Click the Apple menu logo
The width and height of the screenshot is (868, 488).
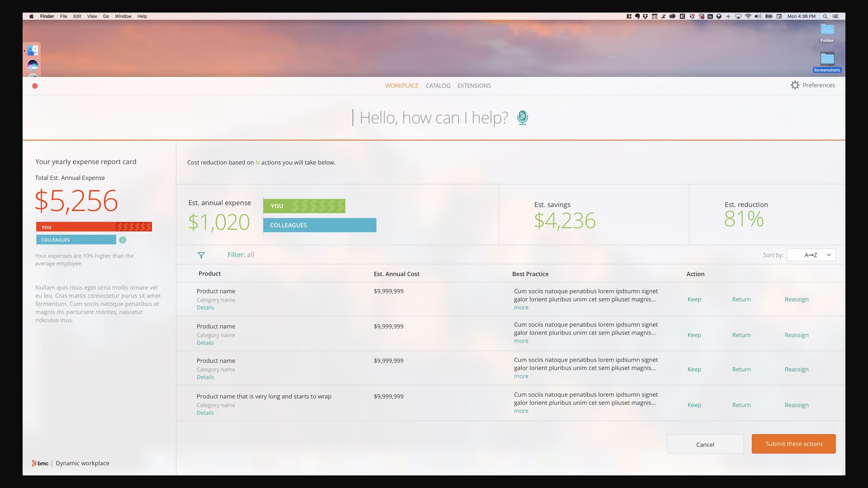[32, 16]
